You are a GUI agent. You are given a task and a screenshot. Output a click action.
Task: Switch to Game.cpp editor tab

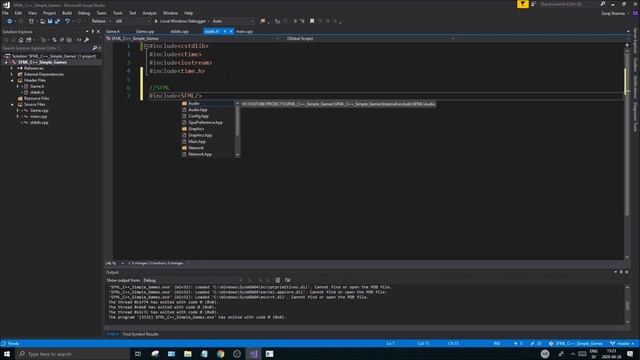click(x=145, y=31)
